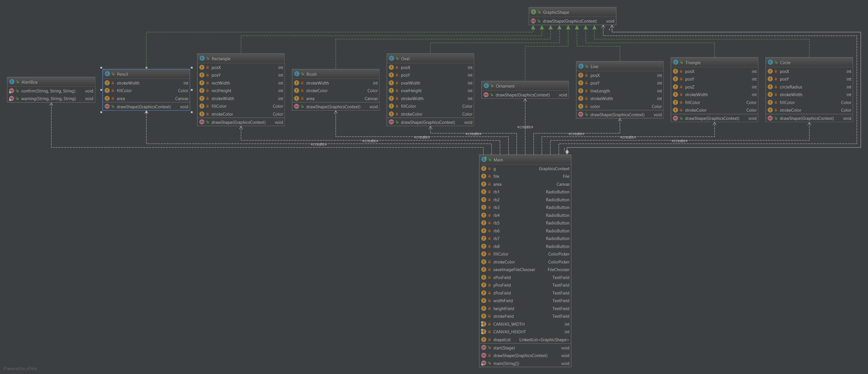This screenshot has width=868, height=374.
Task: Click the zPosField TextField row
Action: [525, 293]
